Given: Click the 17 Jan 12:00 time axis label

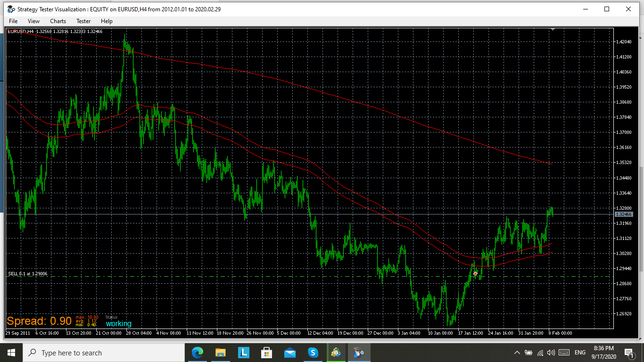Looking at the screenshot, I should point(471,333).
